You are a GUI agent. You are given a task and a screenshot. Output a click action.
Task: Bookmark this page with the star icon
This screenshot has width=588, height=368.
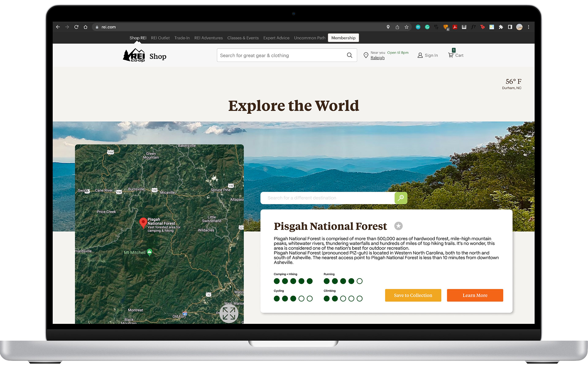pos(406,27)
